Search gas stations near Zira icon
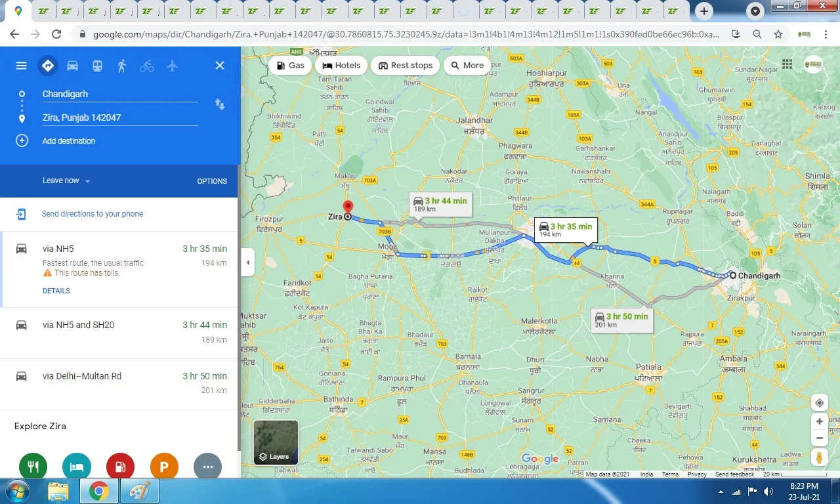Screen dimensions: 840x504 tap(120, 465)
